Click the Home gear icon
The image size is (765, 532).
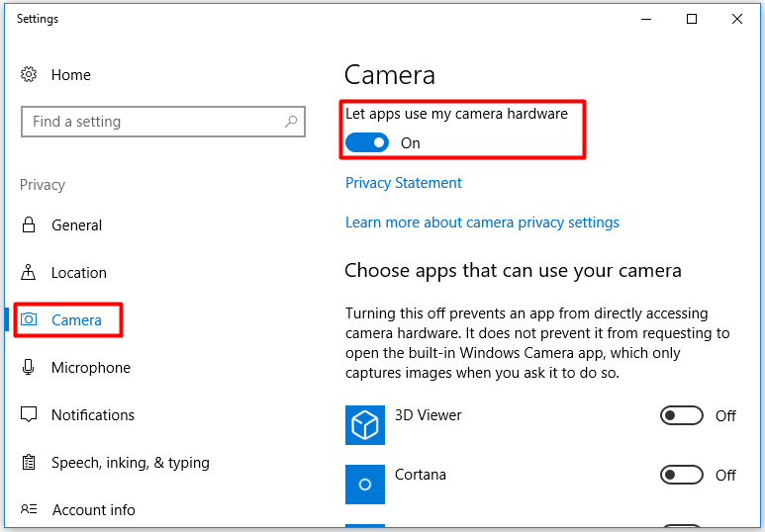(x=29, y=74)
